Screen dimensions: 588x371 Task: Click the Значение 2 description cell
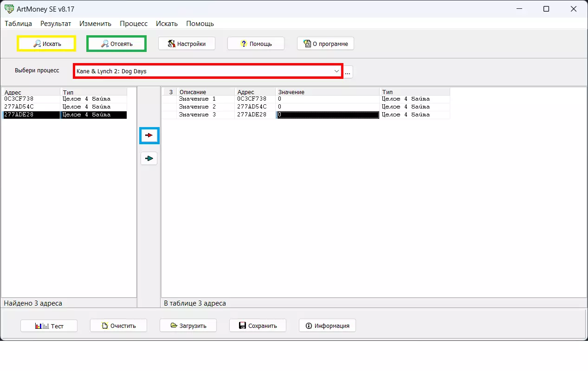206,107
